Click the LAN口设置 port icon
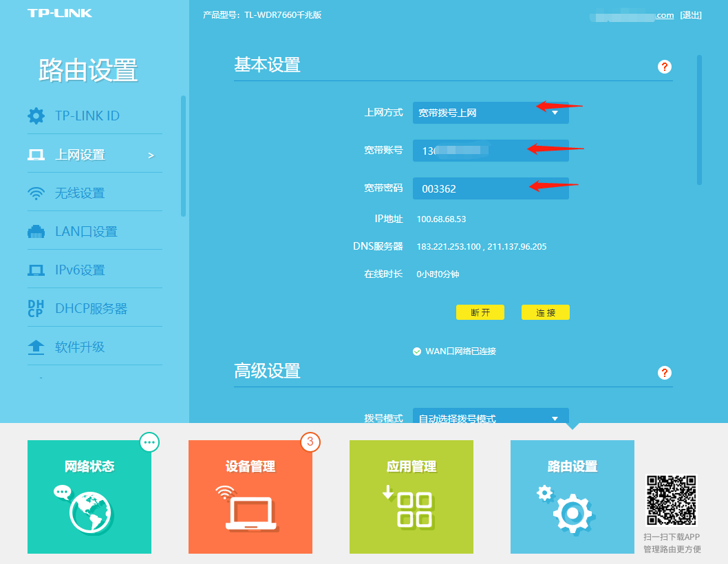 pyautogui.click(x=36, y=232)
